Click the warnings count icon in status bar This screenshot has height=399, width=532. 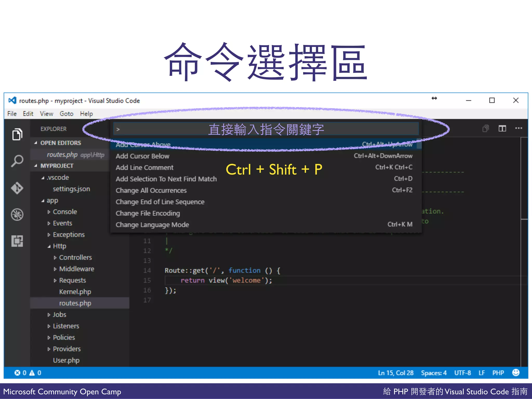(x=32, y=373)
